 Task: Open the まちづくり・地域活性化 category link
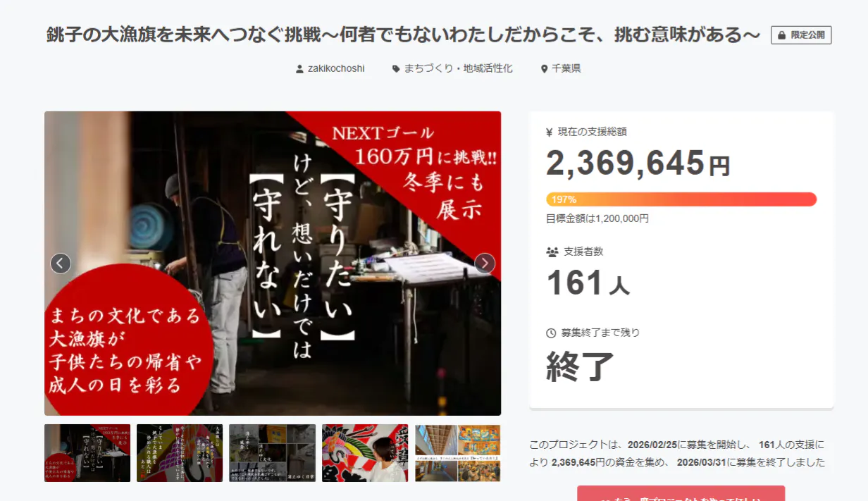(458, 69)
